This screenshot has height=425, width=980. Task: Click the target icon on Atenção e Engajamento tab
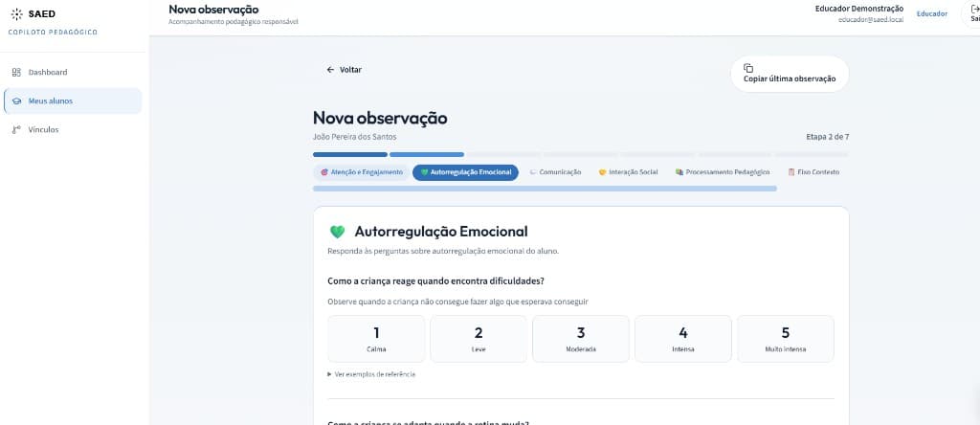pyautogui.click(x=324, y=172)
